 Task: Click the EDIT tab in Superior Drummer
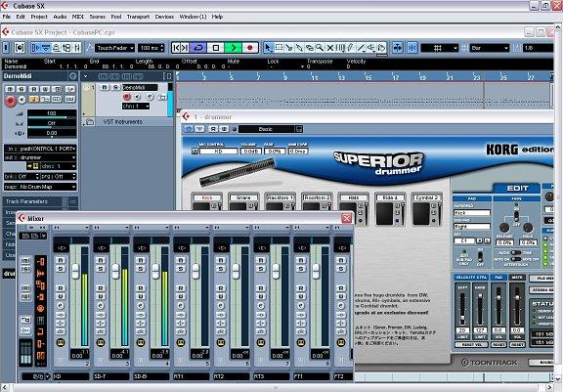pos(517,188)
